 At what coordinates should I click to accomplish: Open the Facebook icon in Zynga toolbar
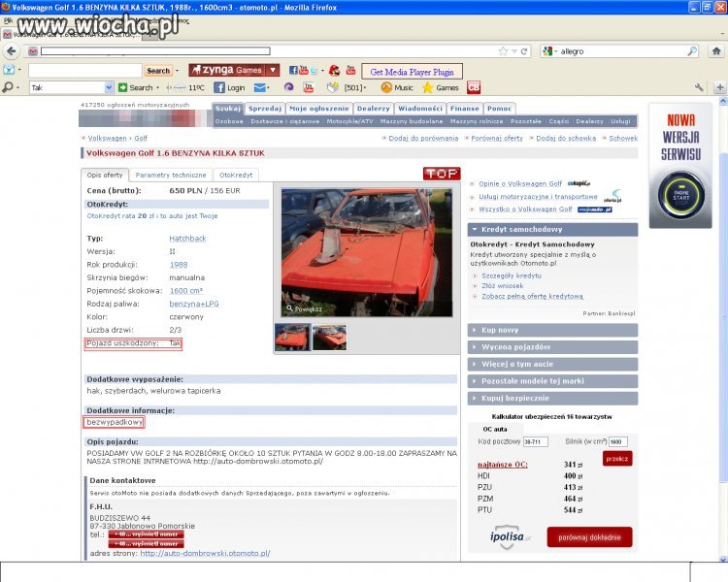(293, 70)
